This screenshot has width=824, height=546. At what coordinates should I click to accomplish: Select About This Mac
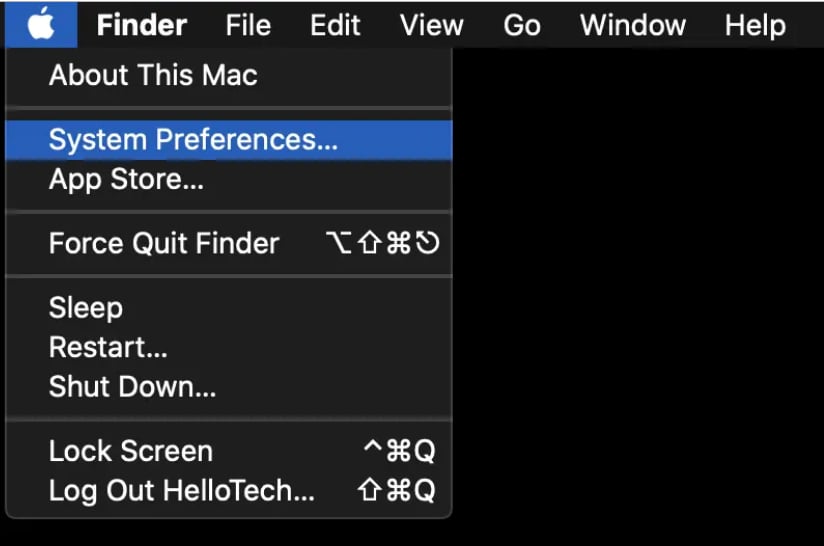153,75
